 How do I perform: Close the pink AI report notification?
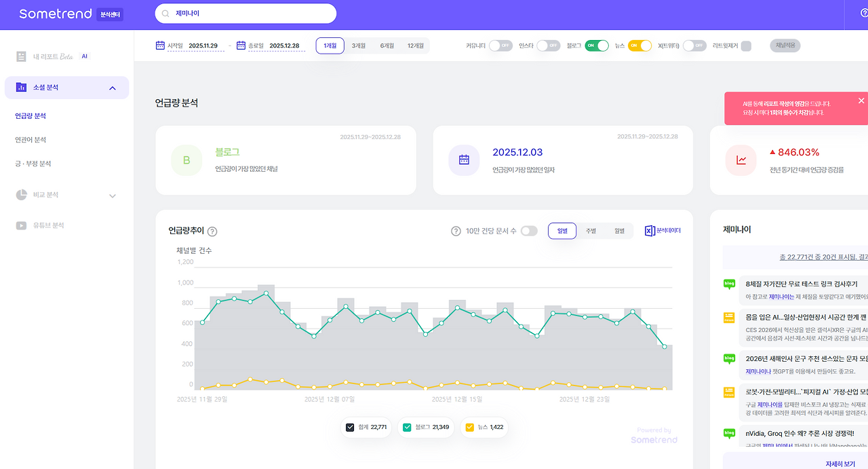(861, 100)
